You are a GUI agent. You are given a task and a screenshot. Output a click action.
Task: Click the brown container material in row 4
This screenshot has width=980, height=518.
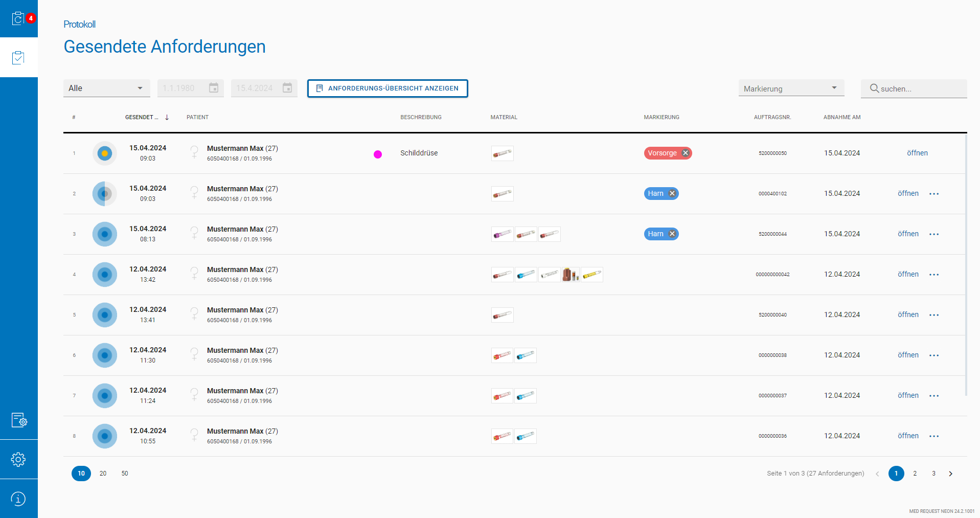click(x=570, y=275)
